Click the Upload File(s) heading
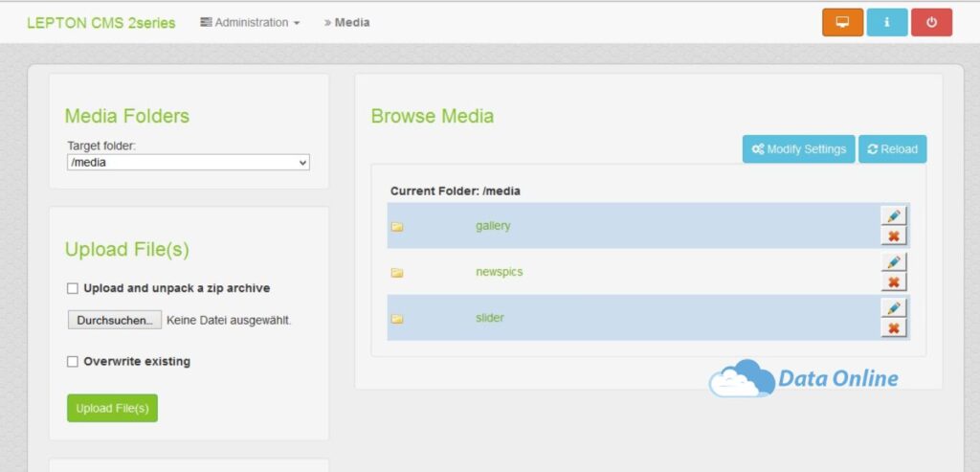Viewport: 980px width, 472px height. pos(127,250)
